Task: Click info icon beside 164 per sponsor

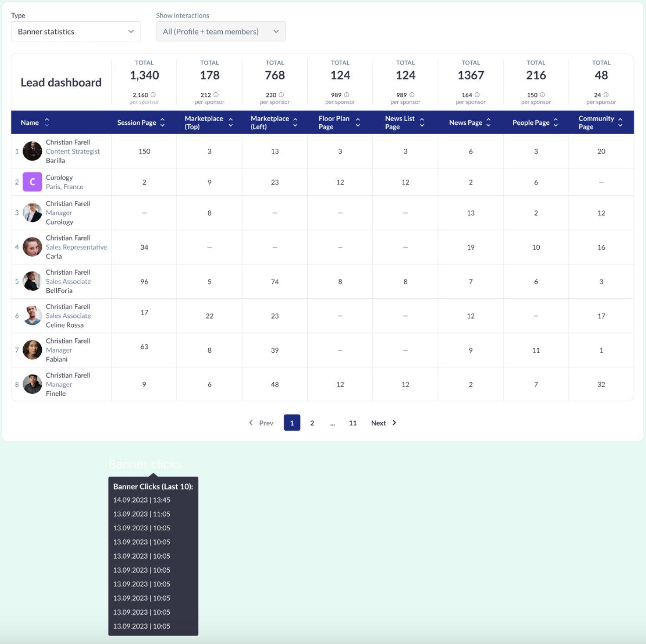Action: click(477, 95)
